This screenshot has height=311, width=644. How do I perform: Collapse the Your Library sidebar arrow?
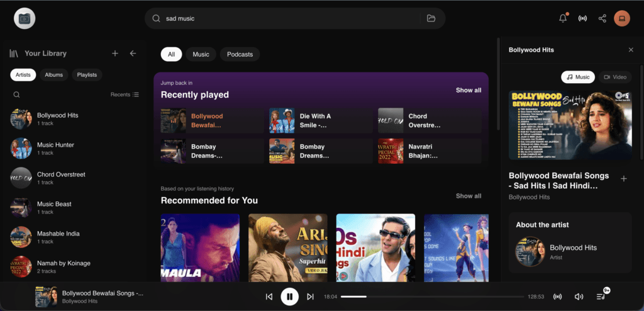click(133, 54)
